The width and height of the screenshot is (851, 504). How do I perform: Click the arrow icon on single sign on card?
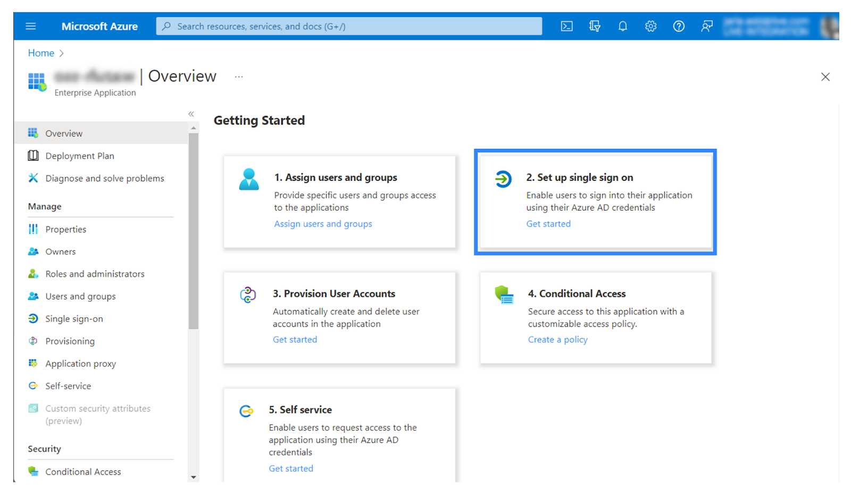503,179
